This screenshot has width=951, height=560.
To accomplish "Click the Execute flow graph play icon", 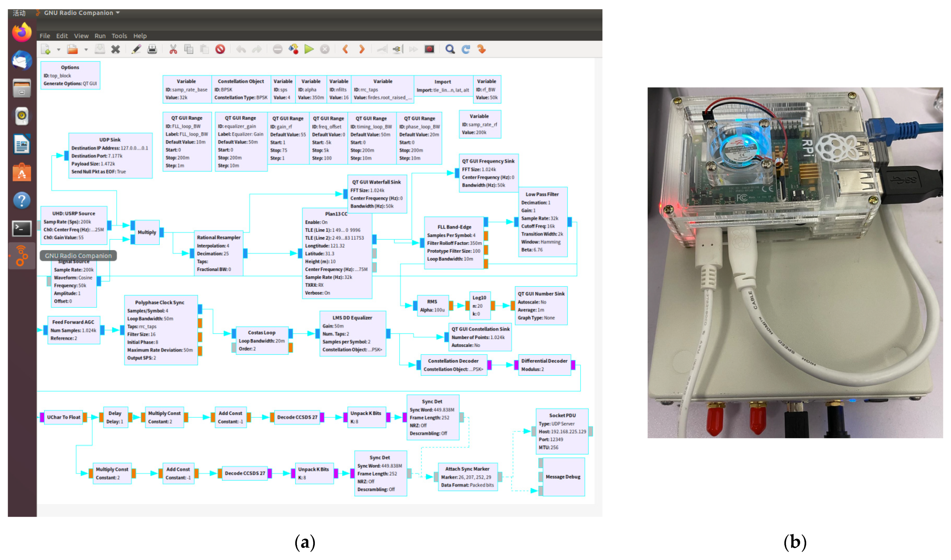I will [309, 49].
